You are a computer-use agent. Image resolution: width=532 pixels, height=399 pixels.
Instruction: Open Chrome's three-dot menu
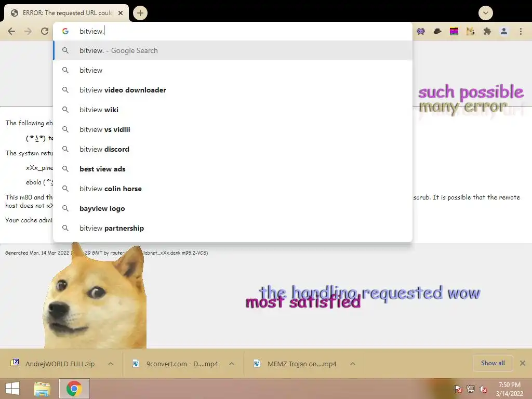521,32
